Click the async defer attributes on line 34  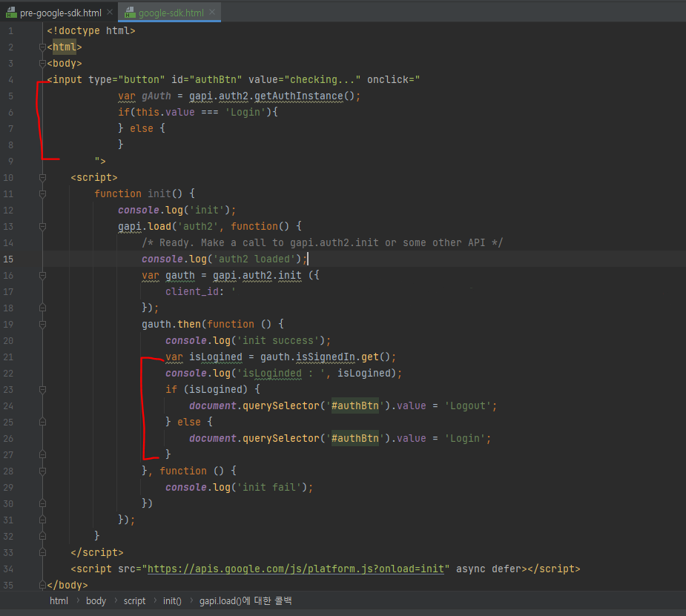(489, 569)
